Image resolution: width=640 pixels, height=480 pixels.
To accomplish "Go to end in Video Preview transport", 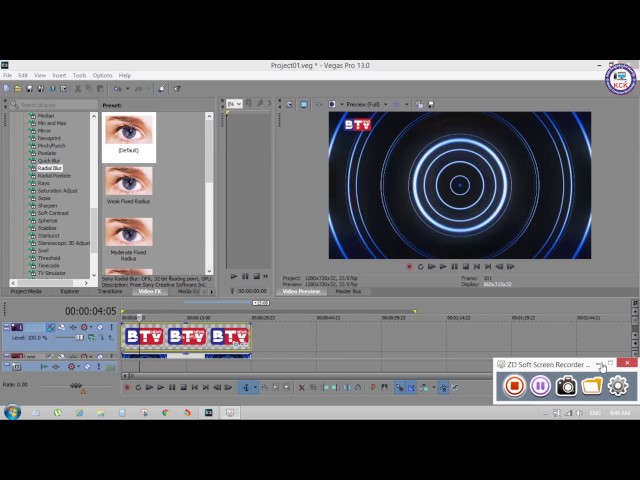I will pos(488,267).
